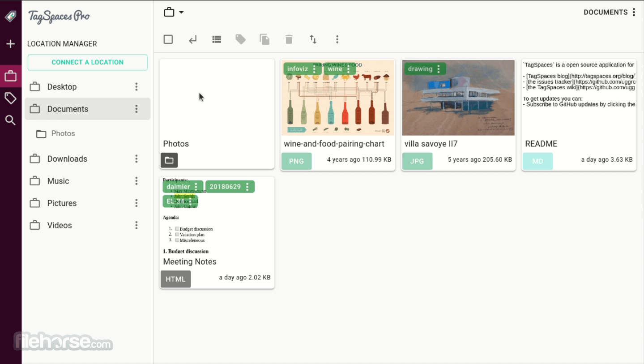
Task: Click the Meeting Notes file name
Action: click(x=190, y=261)
